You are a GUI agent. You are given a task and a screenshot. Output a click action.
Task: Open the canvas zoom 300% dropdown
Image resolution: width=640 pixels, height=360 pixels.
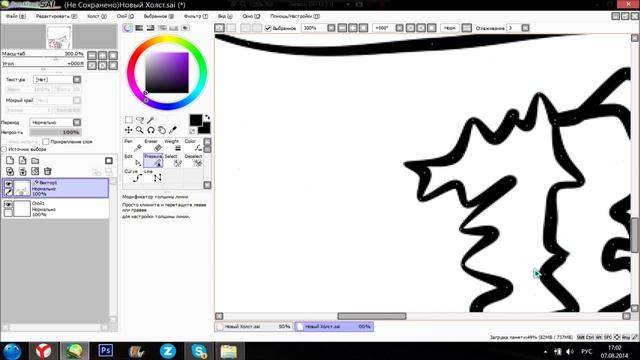pyautogui.click(x=331, y=28)
